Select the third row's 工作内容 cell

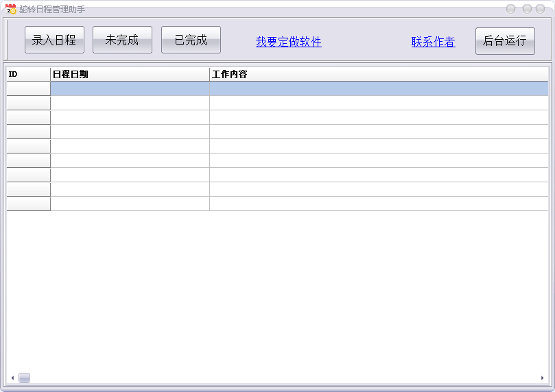(379, 117)
